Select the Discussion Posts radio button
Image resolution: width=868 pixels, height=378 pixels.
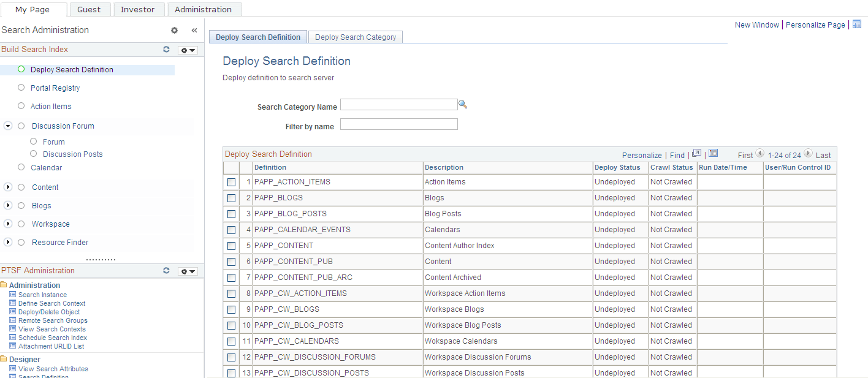[x=34, y=154]
